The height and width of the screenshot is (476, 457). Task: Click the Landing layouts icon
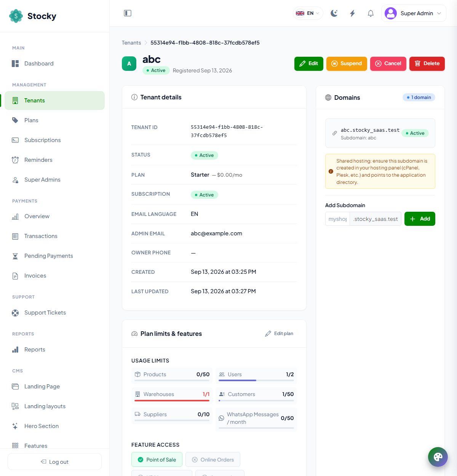point(15,406)
